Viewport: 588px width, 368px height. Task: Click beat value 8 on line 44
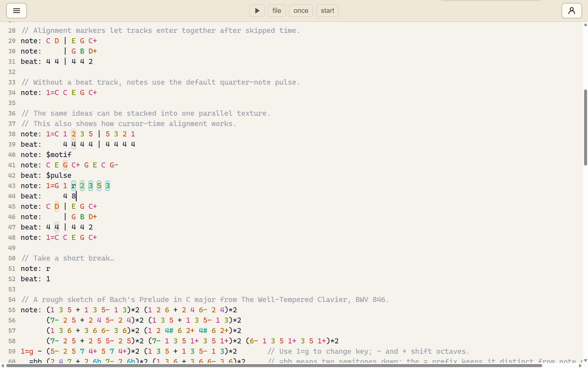tap(74, 196)
